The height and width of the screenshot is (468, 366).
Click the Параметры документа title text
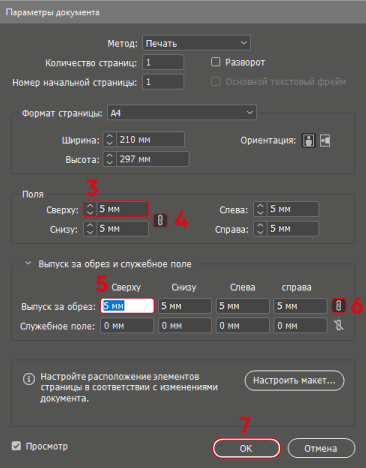[x=52, y=13]
